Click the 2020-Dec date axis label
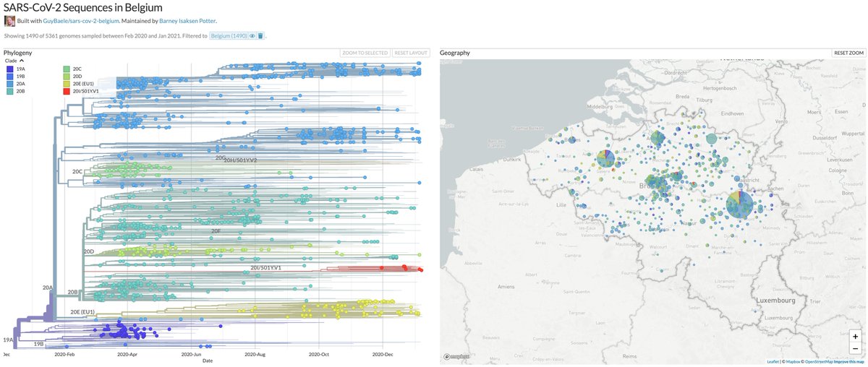This screenshot has width=868, height=367. 383,355
